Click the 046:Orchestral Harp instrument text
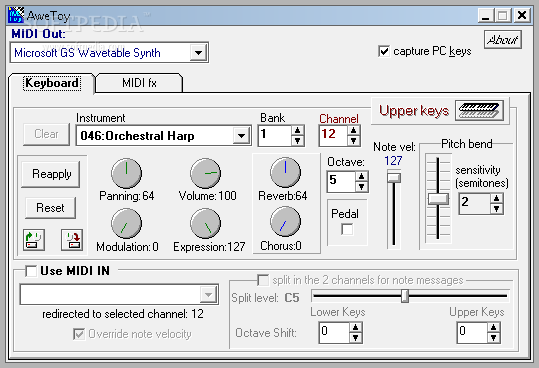The width and height of the screenshot is (539, 368). pos(137,136)
